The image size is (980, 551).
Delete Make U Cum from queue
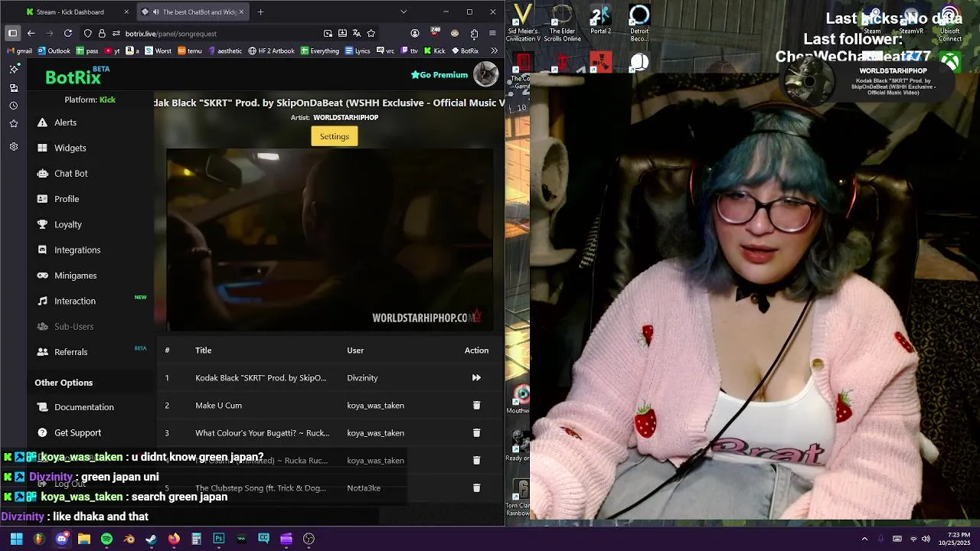476,405
